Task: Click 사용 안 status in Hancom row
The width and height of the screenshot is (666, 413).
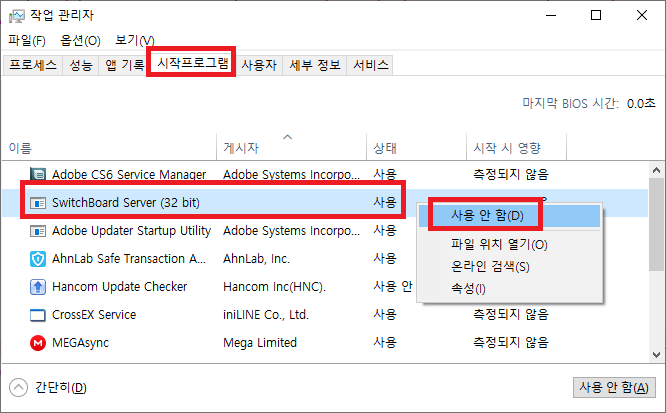Action: tap(392, 287)
